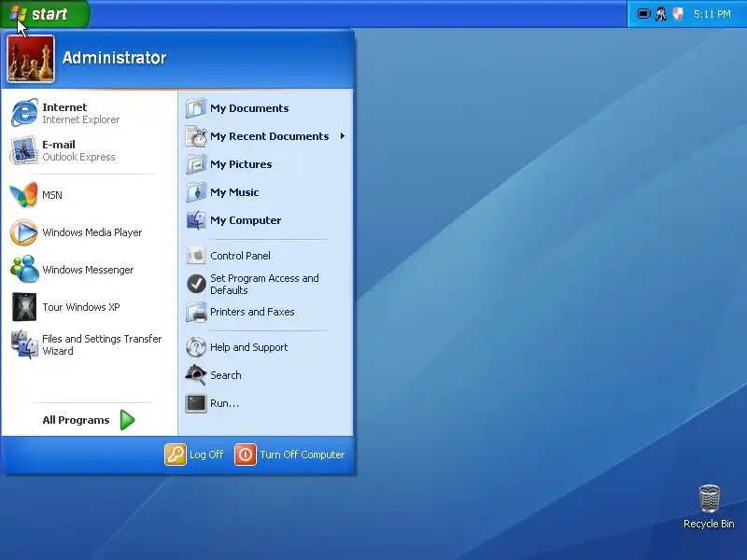This screenshot has height=560, width=747.
Task: Expand All Programs with green arrow
Action: (x=127, y=420)
